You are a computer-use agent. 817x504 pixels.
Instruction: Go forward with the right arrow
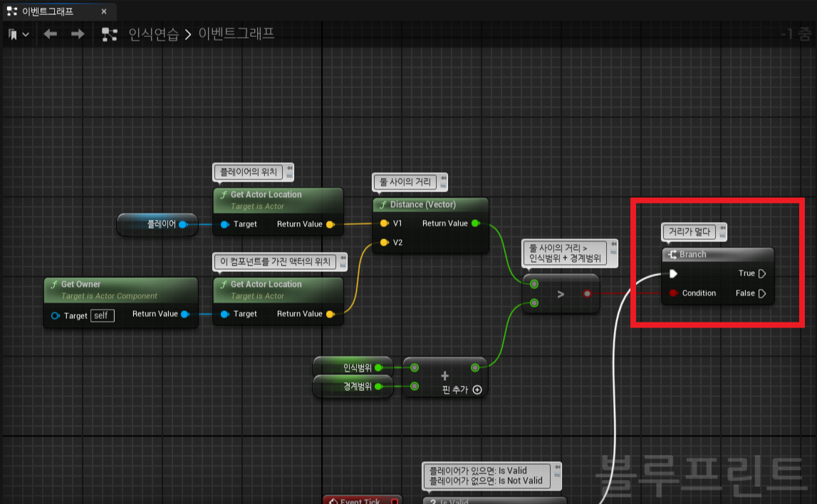[78, 34]
